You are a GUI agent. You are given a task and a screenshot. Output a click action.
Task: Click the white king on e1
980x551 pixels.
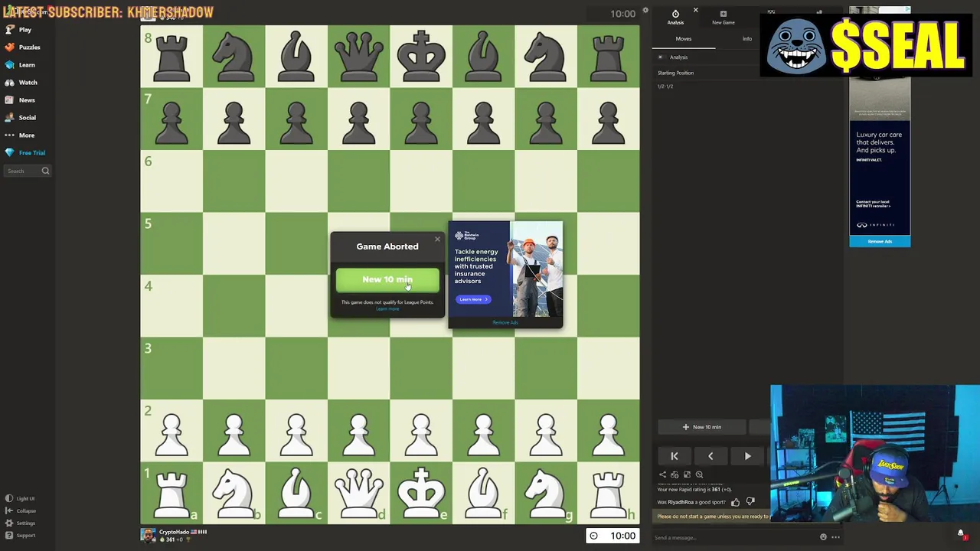pos(421,494)
